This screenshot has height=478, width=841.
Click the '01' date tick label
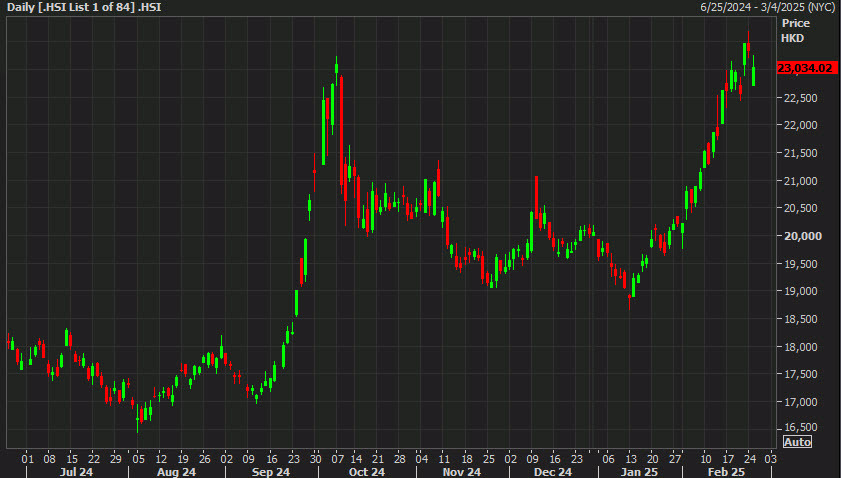tap(27, 459)
